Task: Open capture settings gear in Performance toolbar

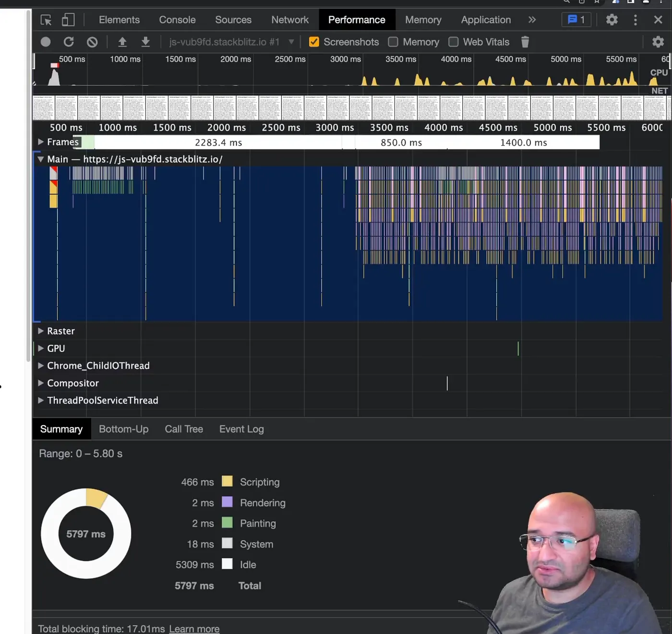Action: 658,42
